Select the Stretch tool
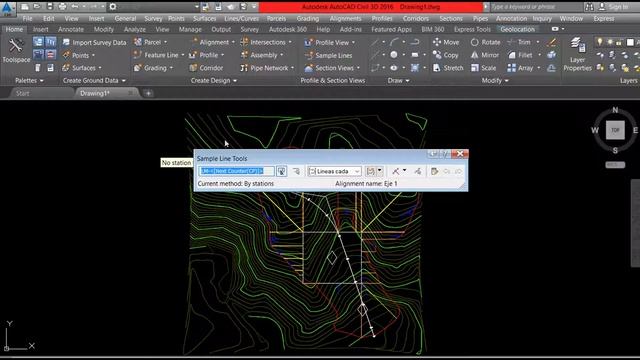Screen dimensions: 640x360 point(448,68)
